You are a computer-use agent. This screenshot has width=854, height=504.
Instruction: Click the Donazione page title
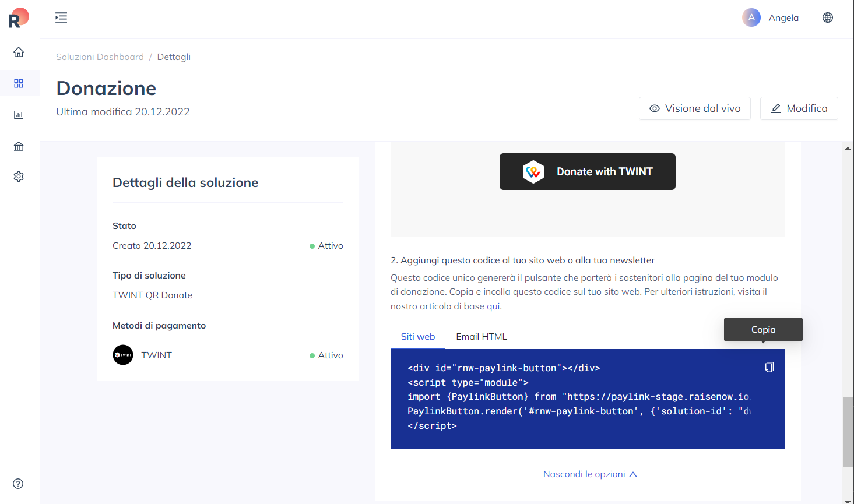click(x=106, y=88)
